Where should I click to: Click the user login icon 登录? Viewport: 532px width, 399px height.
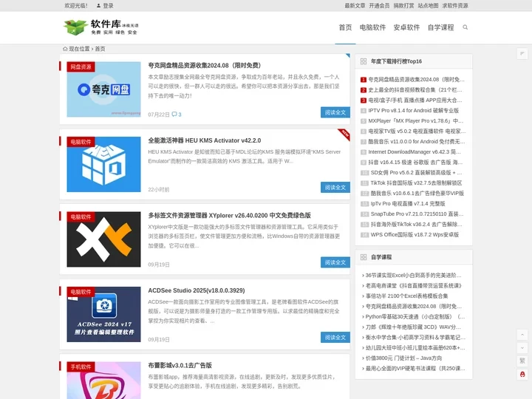105,6
